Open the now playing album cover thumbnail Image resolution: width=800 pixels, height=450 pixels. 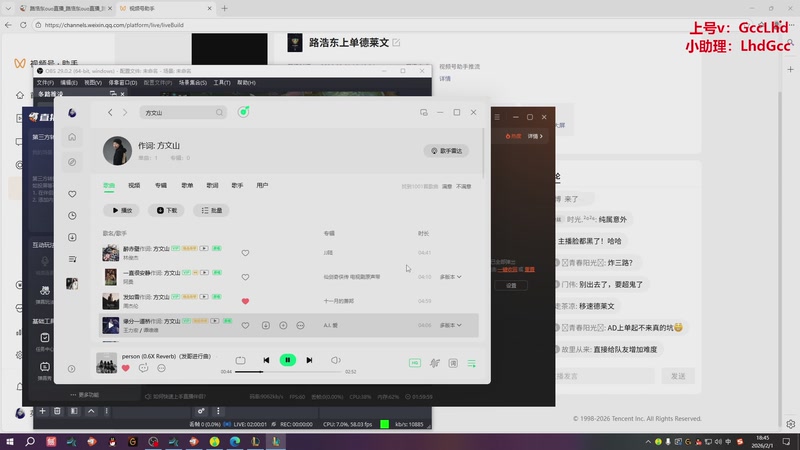[107, 363]
